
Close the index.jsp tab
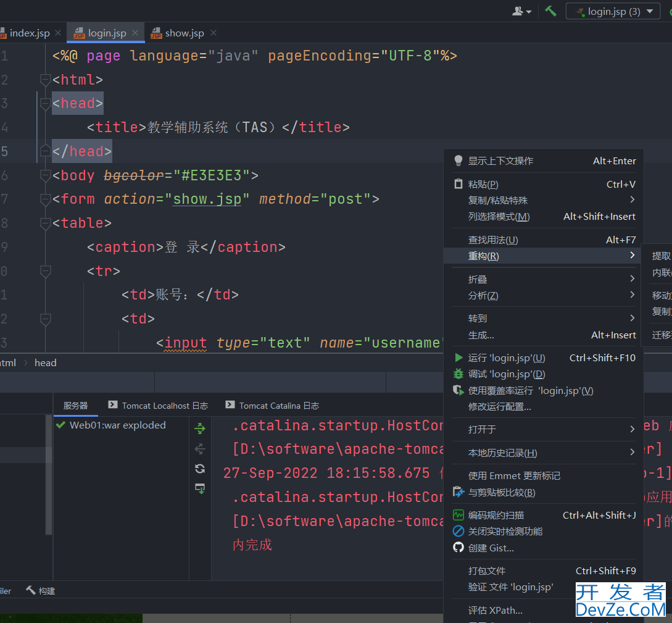point(58,33)
